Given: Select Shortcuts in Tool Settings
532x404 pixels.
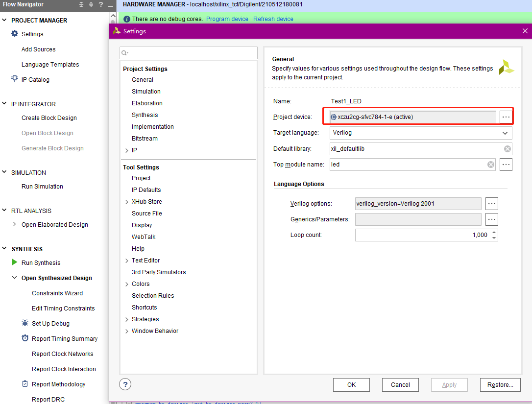Looking at the screenshot, I should pyautogui.click(x=144, y=308).
